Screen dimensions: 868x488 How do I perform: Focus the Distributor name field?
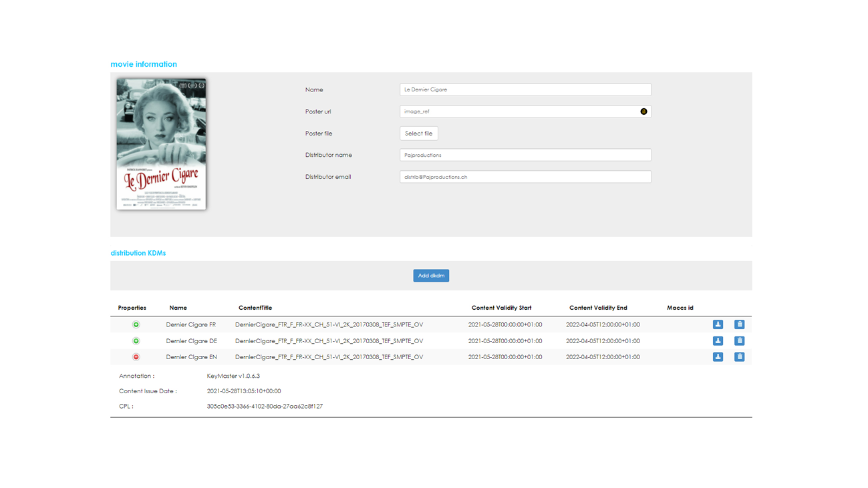[x=525, y=155]
